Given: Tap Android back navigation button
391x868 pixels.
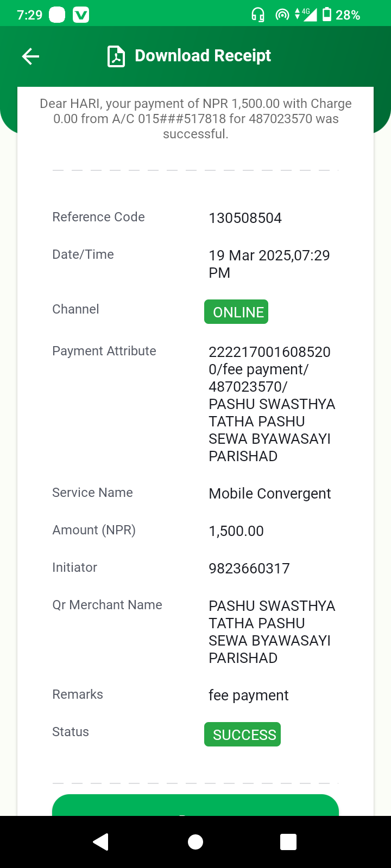Looking at the screenshot, I should click(101, 841).
